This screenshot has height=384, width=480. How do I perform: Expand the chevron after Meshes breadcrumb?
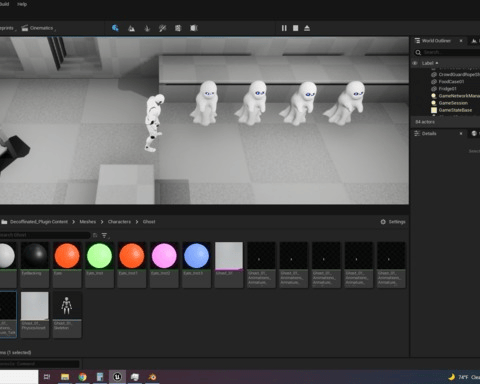pyautogui.click(x=102, y=222)
